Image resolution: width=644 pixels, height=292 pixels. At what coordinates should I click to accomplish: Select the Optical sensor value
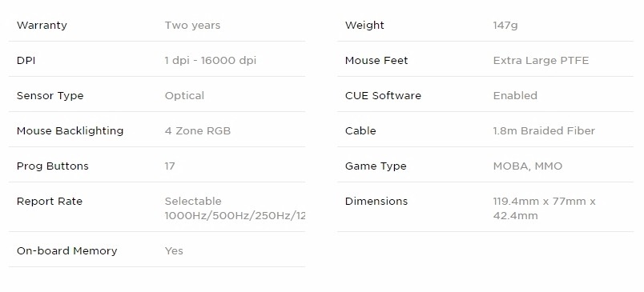click(184, 96)
